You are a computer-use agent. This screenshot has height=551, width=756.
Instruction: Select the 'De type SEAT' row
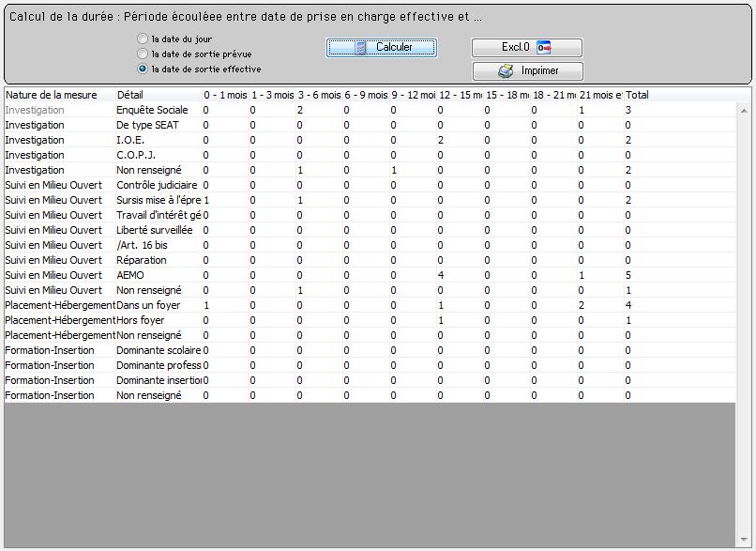pos(370,125)
